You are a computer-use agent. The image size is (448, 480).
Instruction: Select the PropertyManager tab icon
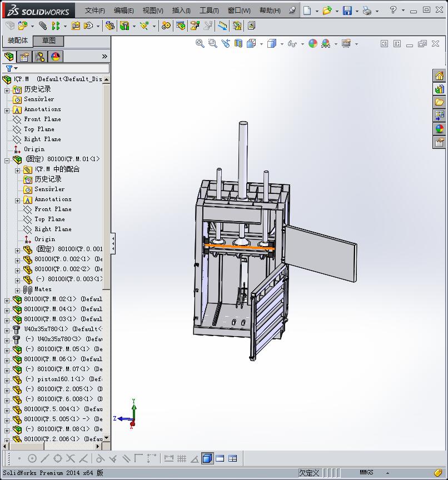pos(24,57)
